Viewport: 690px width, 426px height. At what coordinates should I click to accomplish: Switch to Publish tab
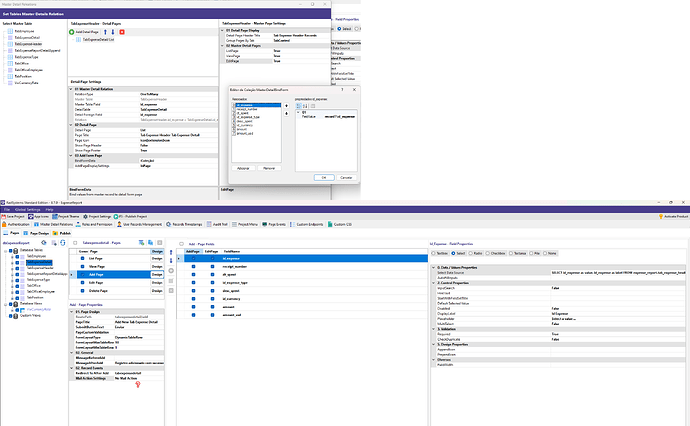coord(62,233)
